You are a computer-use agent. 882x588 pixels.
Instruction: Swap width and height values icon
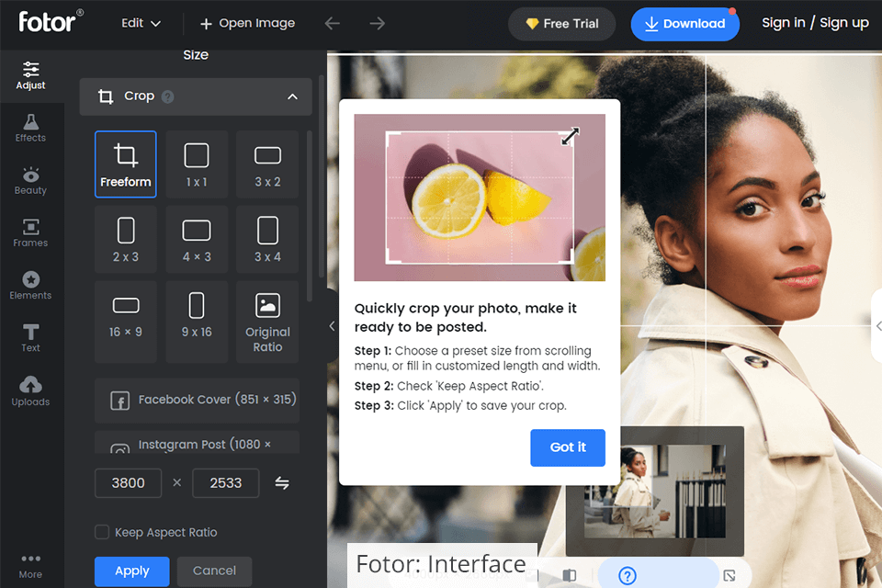282,482
